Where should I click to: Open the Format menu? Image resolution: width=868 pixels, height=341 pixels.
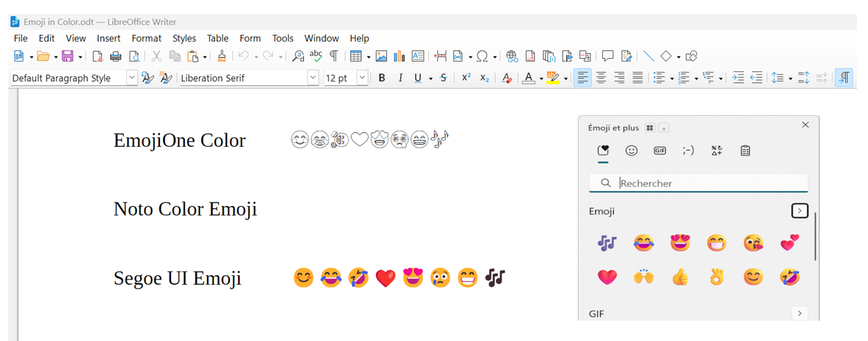(x=146, y=38)
